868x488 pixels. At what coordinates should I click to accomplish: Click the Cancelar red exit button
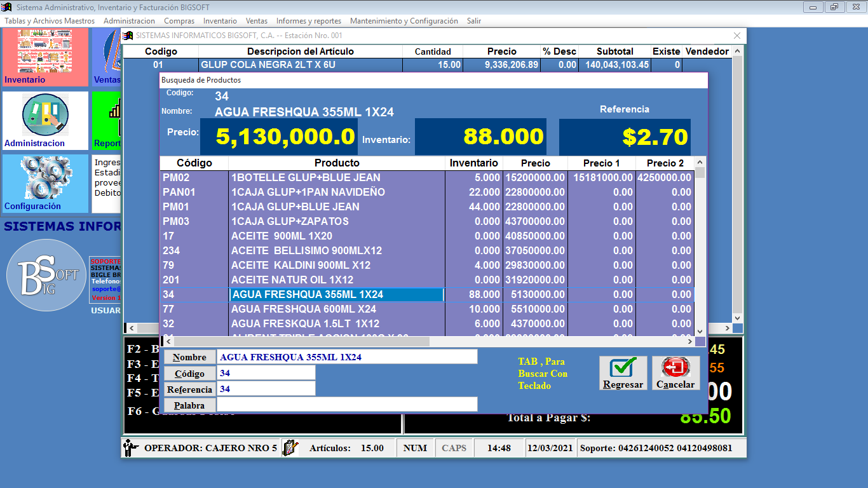(675, 373)
